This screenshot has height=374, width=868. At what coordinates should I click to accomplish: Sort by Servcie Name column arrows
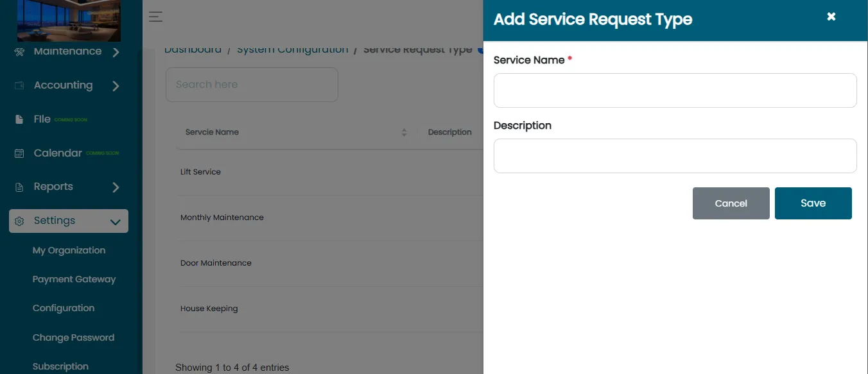[404, 132]
